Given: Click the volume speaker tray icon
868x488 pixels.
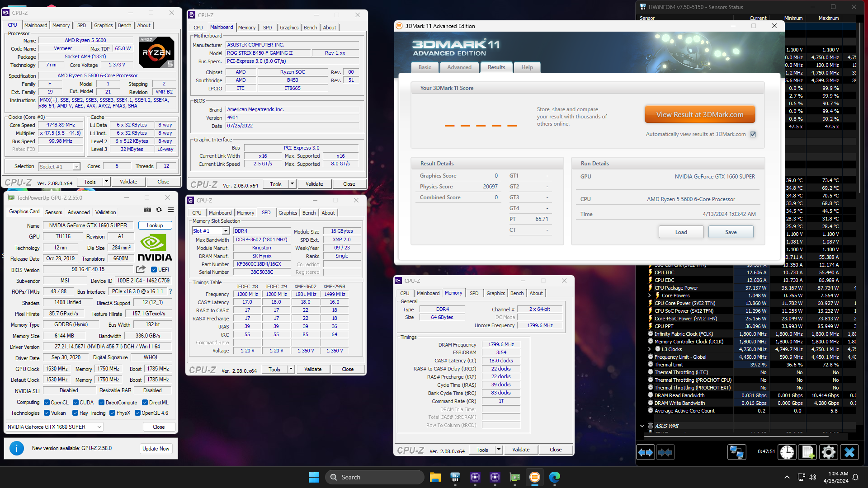Looking at the screenshot, I should [812, 477].
